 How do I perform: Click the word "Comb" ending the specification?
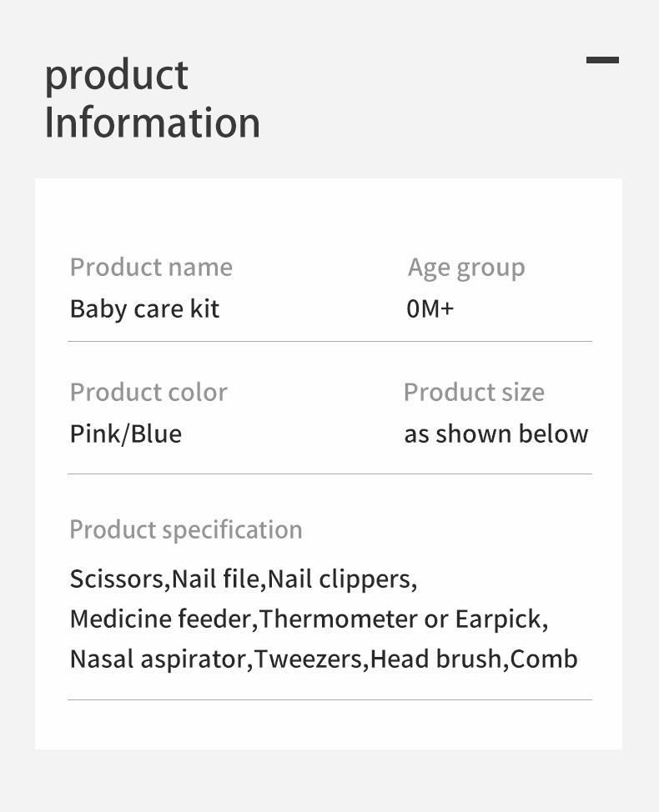544,659
